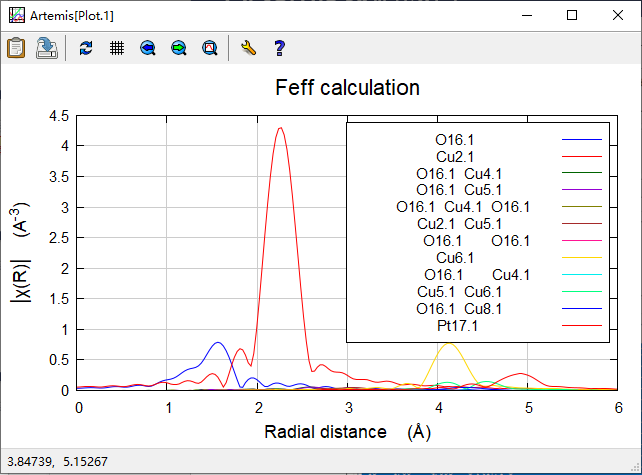
Task: Toggle the grid lines icon
Action: [x=116, y=47]
